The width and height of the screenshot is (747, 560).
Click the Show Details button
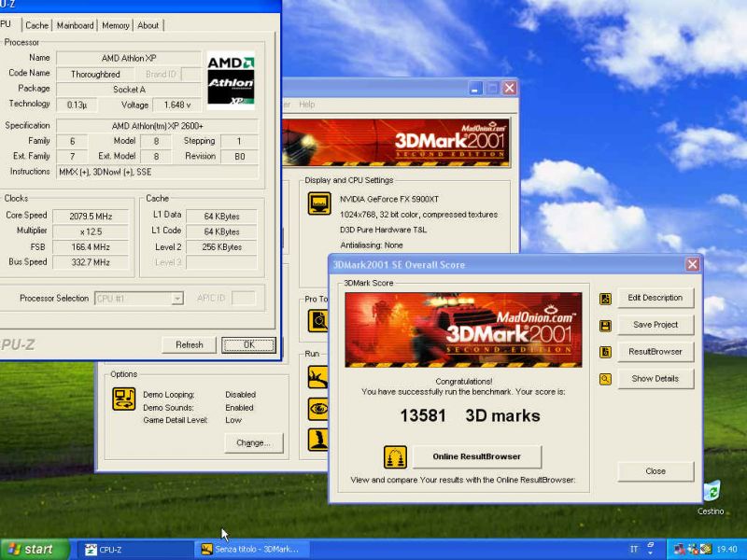[655, 379]
